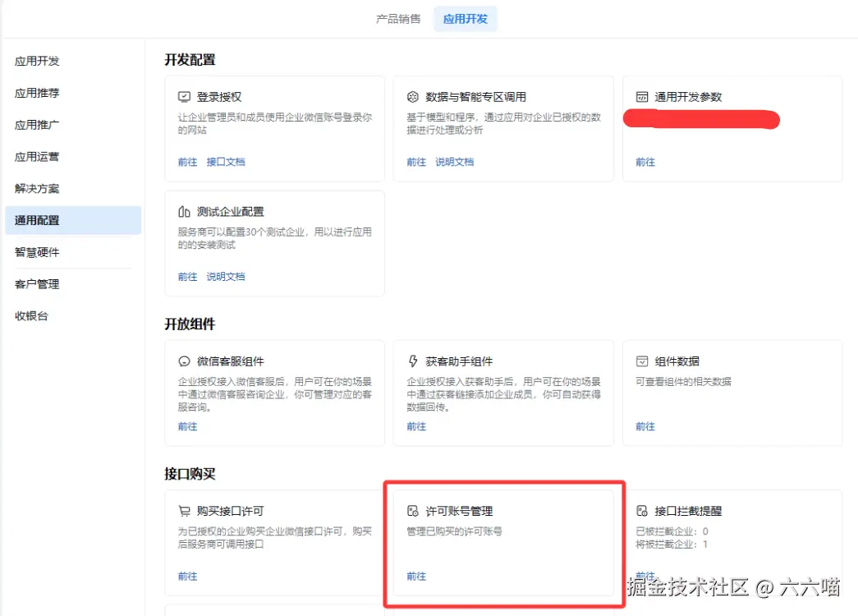Click the 接口拦截提醒 icon

[x=642, y=511]
